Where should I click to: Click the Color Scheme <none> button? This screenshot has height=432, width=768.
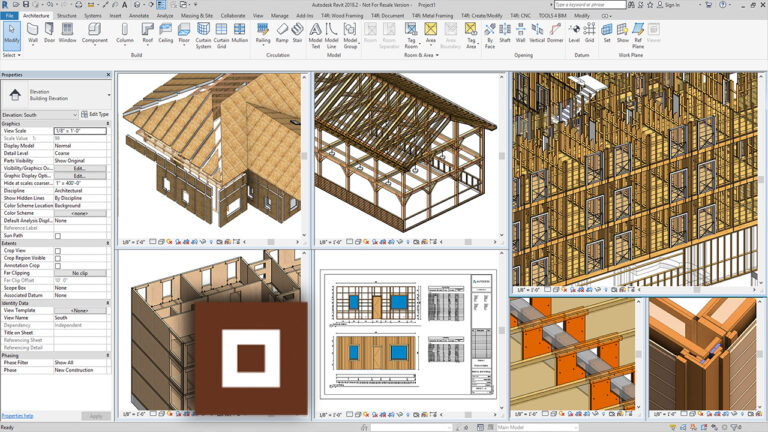point(80,213)
